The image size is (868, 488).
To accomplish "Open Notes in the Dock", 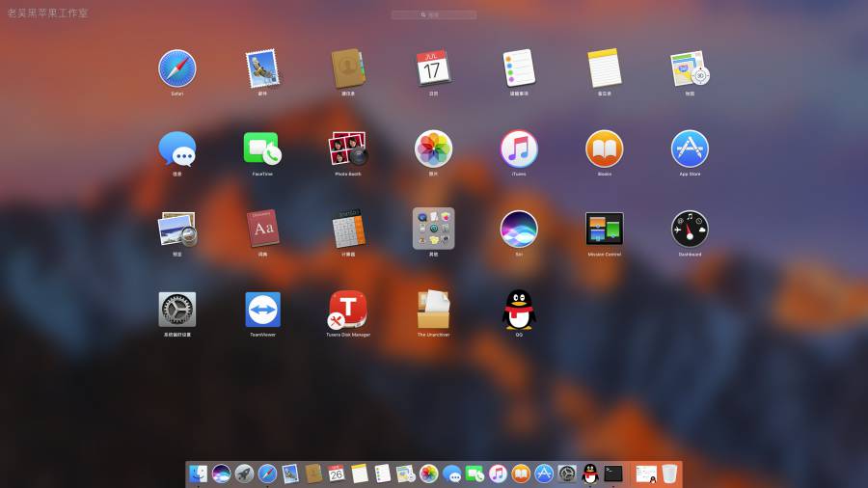I will click(x=360, y=474).
